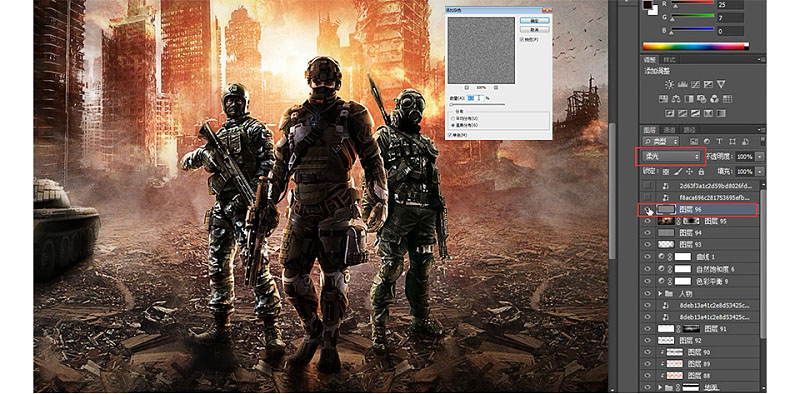Screen dimensions: 800x394
Task: Toggle the Preview checkbox in noise dialog
Action: [521, 40]
